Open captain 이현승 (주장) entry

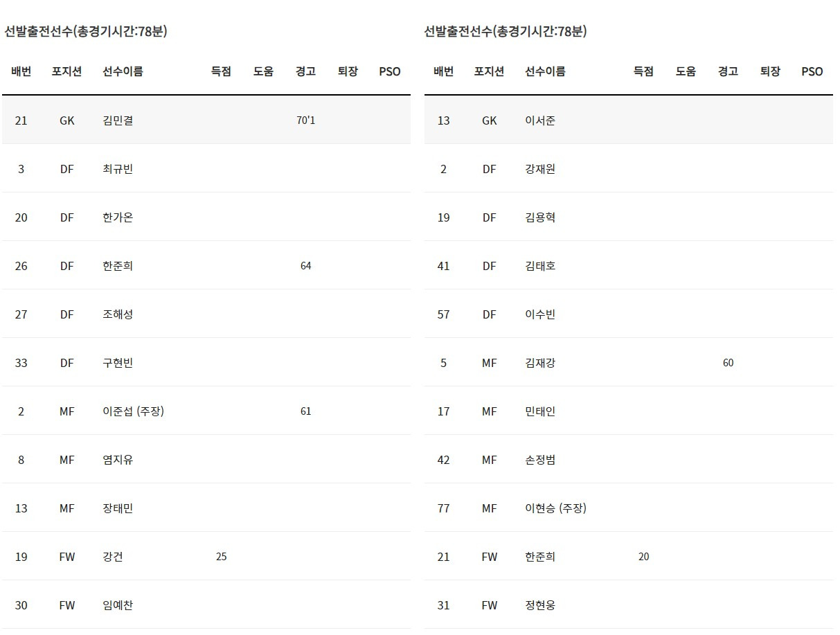click(555, 508)
